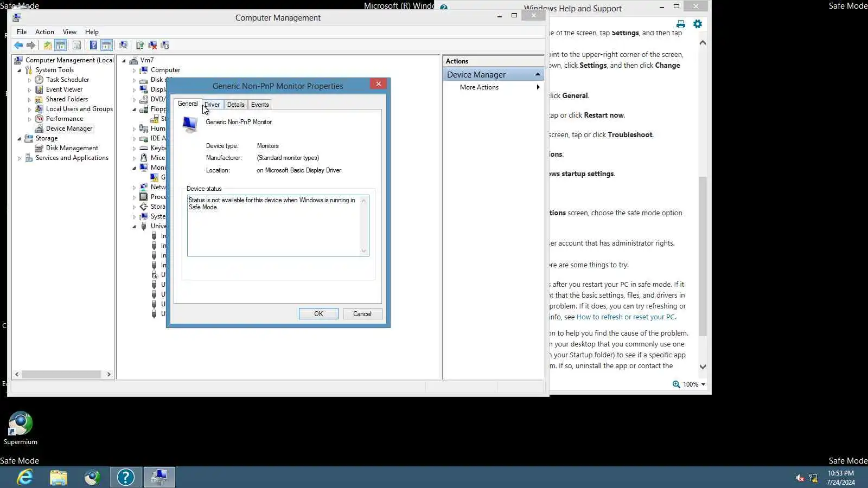Click the scroll-up arrow in Help window
This screenshot has height=488, width=868.
click(703, 42)
